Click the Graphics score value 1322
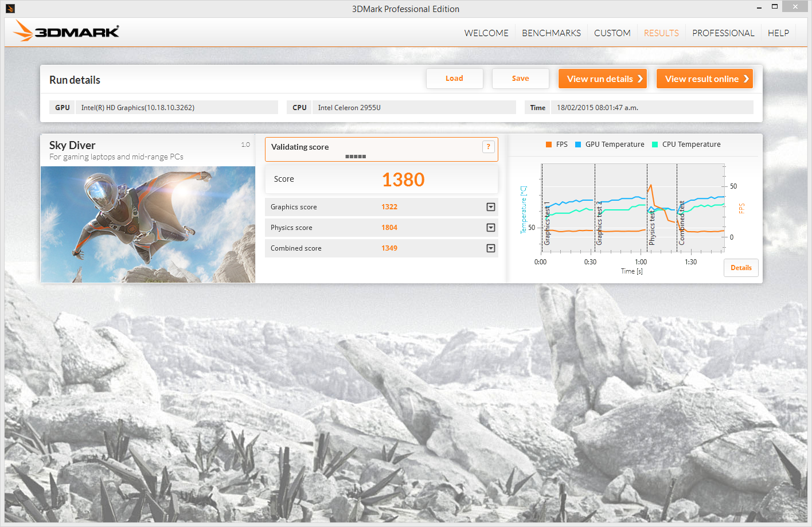This screenshot has height=527, width=812. point(389,207)
